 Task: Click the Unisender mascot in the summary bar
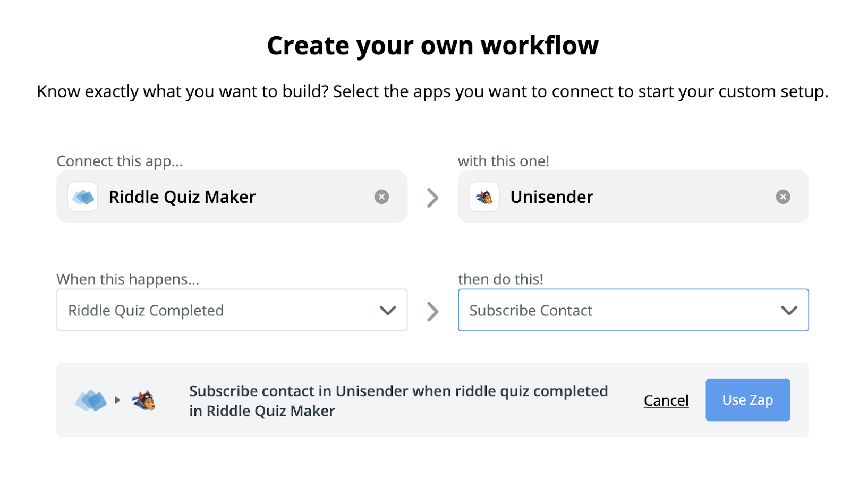tap(144, 400)
